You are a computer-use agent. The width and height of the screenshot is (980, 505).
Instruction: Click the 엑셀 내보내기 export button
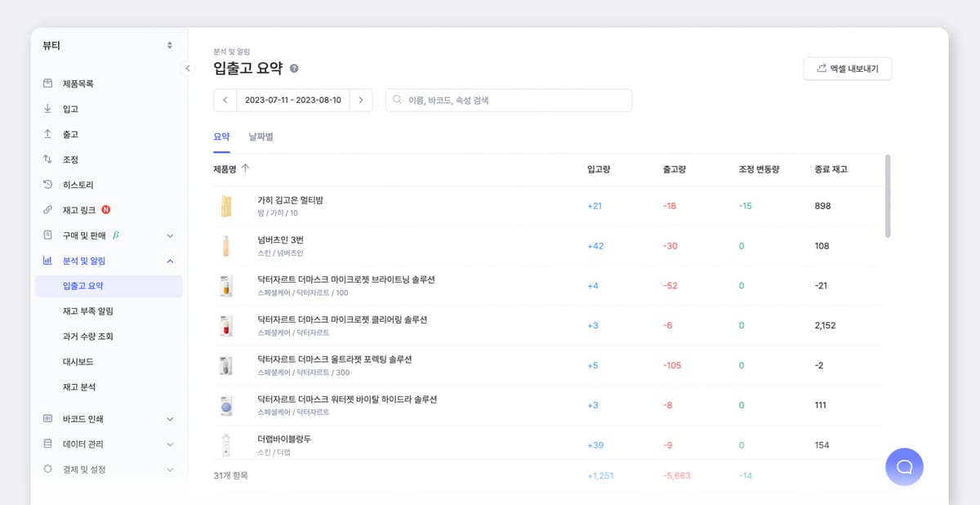[x=847, y=69]
